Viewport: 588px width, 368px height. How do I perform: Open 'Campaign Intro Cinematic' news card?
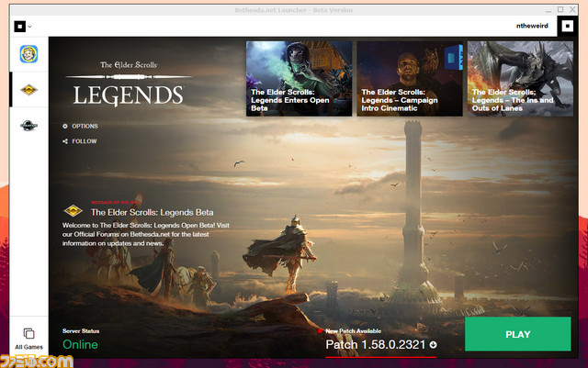click(410, 79)
